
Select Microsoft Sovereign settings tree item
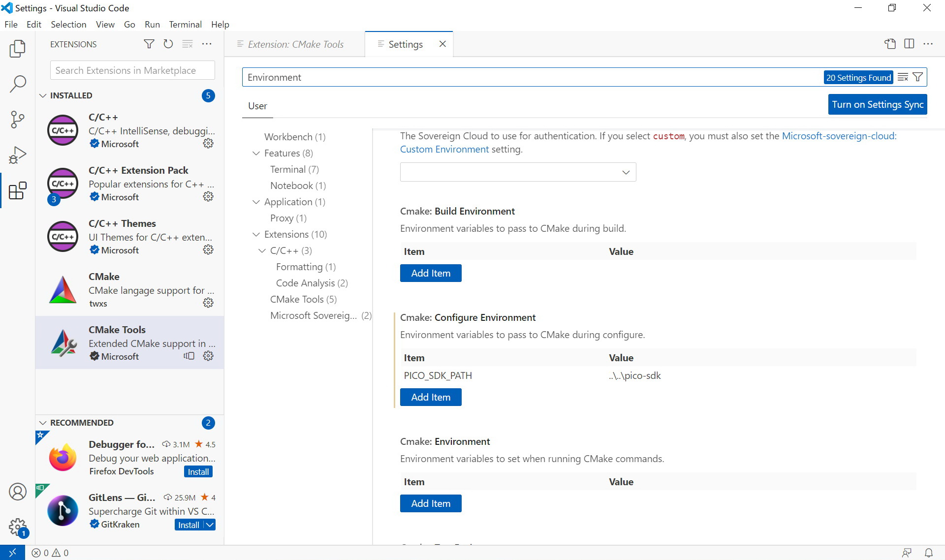(321, 315)
